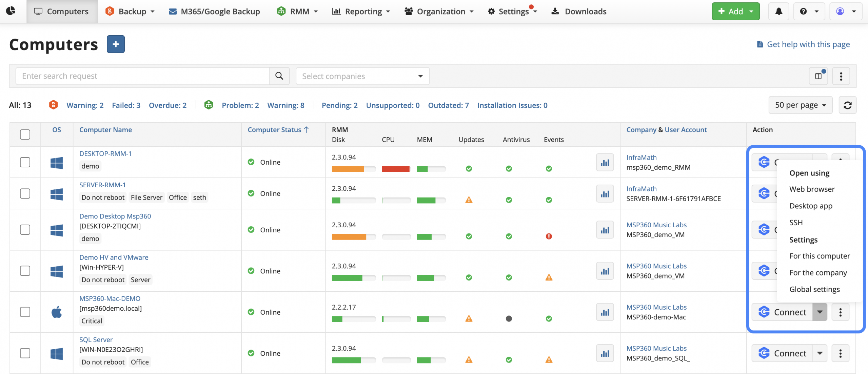This screenshot has width=868, height=374.
Task: Select SSH in the connect menu
Action: pyautogui.click(x=796, y=223)
